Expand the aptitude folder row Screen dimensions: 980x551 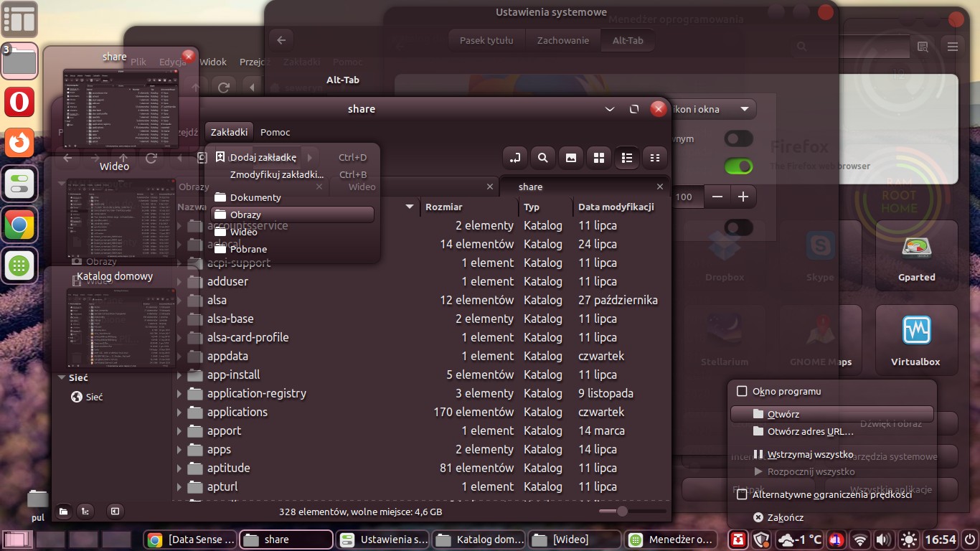tap(179, 468)
